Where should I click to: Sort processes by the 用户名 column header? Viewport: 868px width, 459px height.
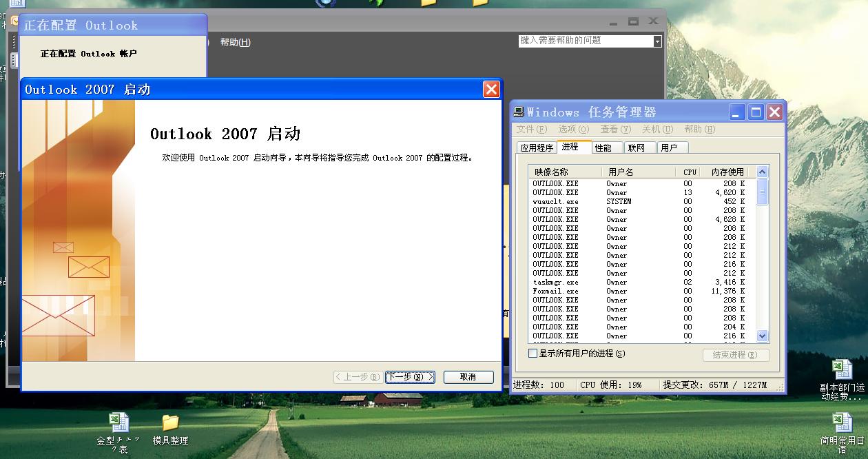[639, 172]
